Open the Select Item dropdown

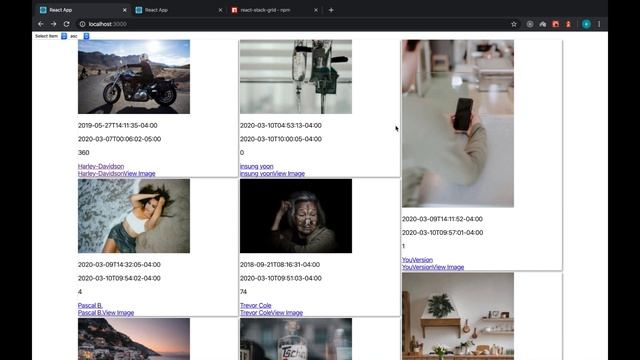(50, 36)
